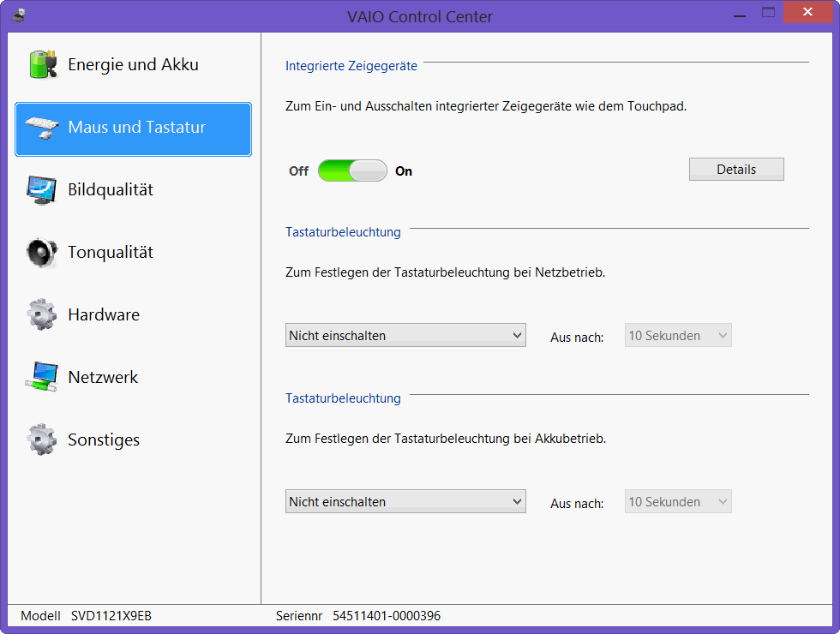Go to the Tonqualität section
Viewport: 840px width, 634px height.
(133, 252)
